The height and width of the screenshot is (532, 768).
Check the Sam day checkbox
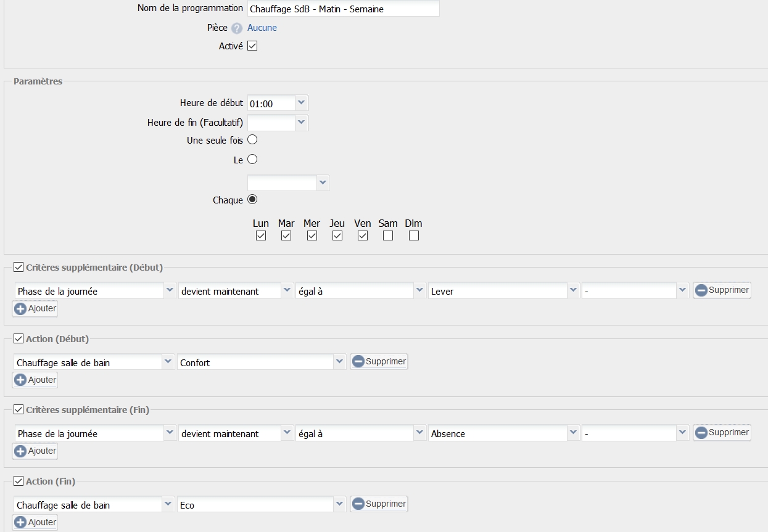388,235
